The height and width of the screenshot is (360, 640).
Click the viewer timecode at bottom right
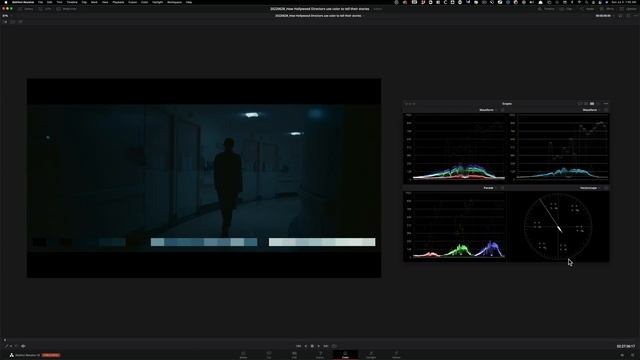tap(626, 346)
